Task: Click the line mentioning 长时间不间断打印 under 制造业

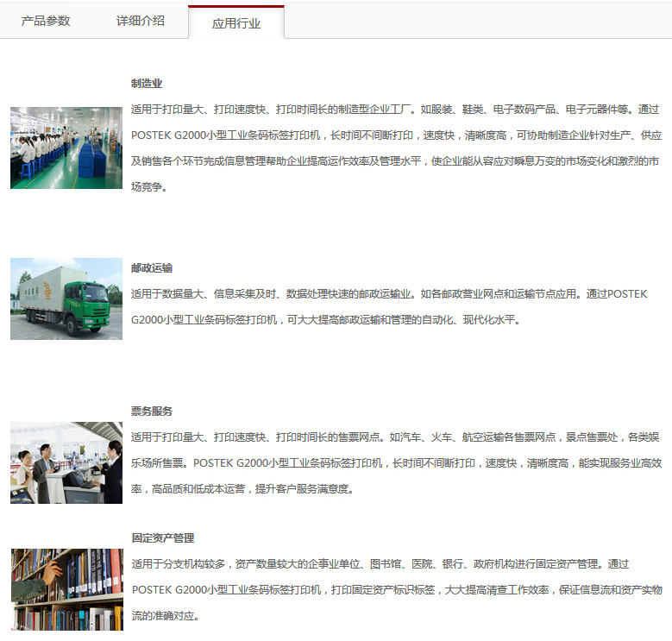Action: (x=397, y=135)
